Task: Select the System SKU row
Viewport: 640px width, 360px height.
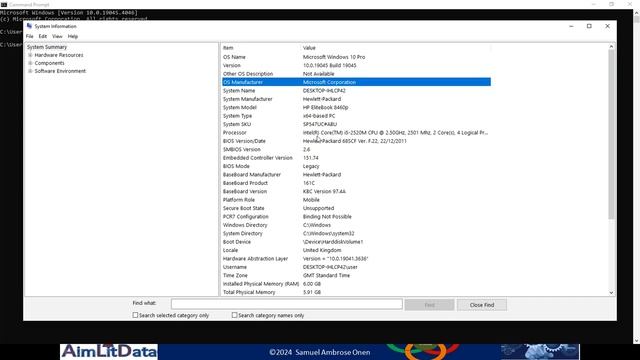Action: [356, 124]
